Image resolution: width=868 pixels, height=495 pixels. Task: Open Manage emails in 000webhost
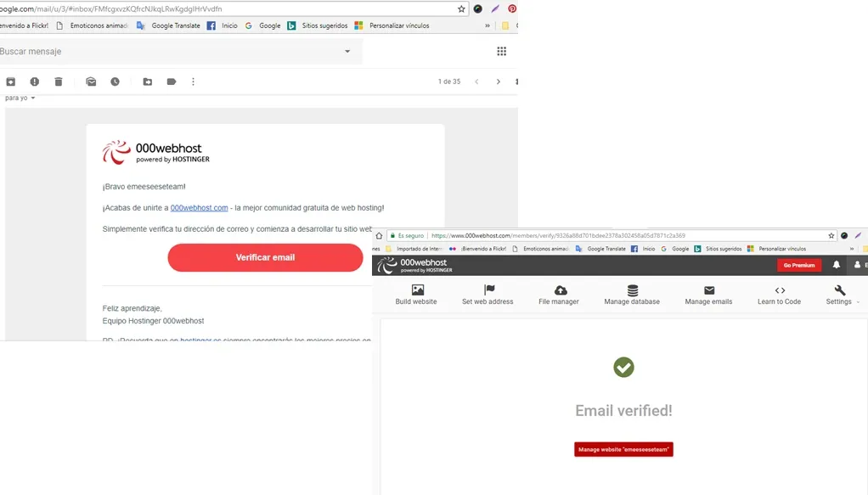click(708, 294)
